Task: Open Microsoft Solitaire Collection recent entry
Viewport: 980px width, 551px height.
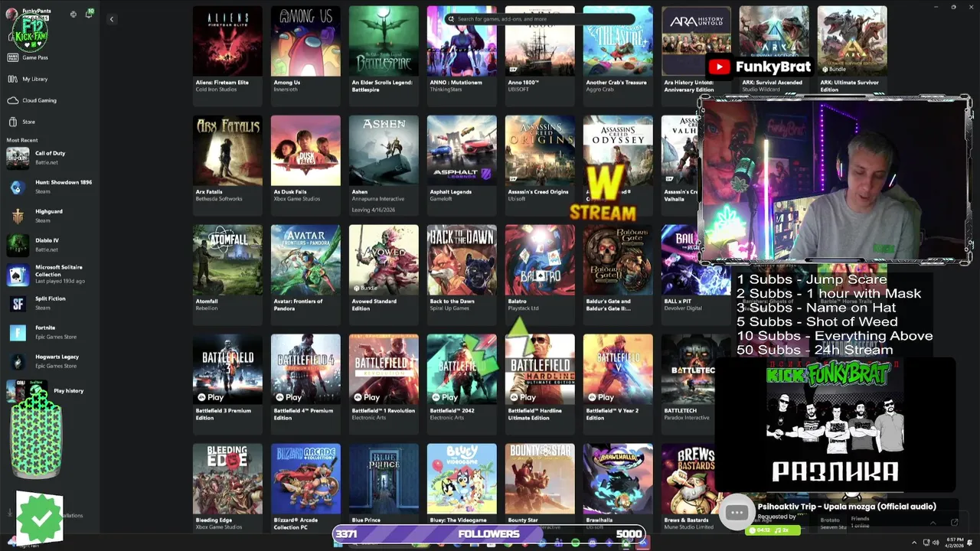Action: pyautogui.click(x=50, y=274)
